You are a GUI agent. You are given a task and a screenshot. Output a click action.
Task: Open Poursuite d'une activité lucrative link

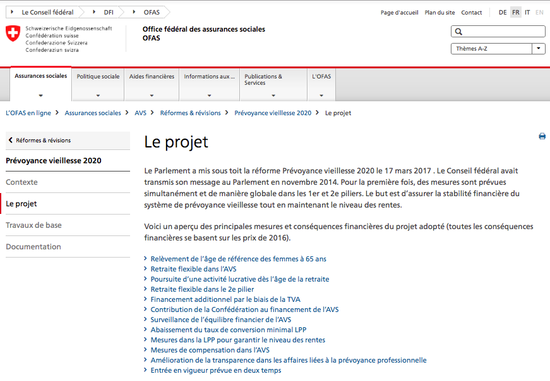point(240,279)
